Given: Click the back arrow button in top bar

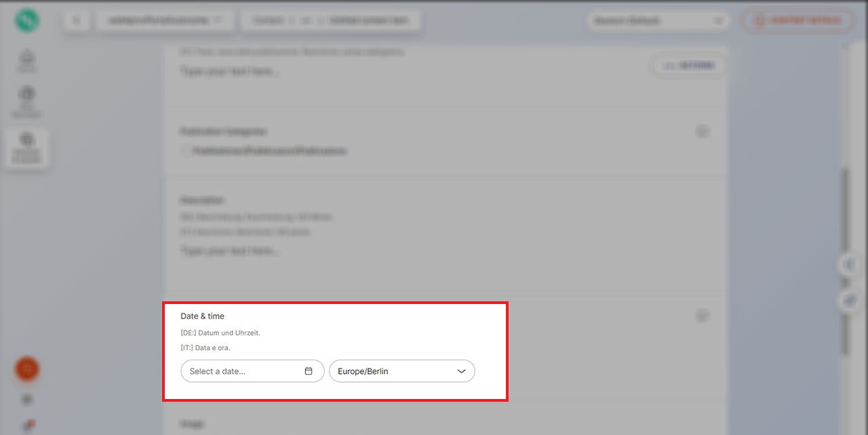Looking at the screenshot, I should (76, 20).
